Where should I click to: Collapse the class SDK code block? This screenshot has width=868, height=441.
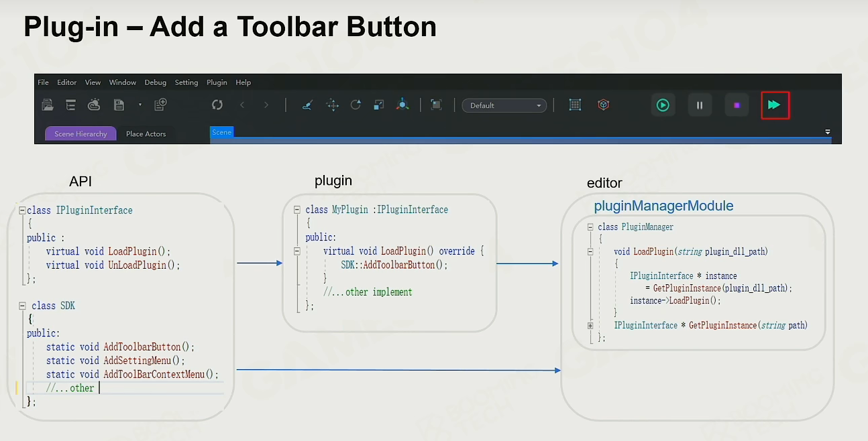tap(22, 306)
